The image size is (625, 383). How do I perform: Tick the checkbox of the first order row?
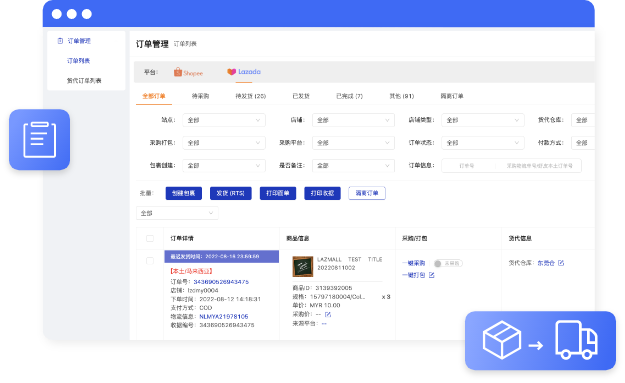pos(150,261)
